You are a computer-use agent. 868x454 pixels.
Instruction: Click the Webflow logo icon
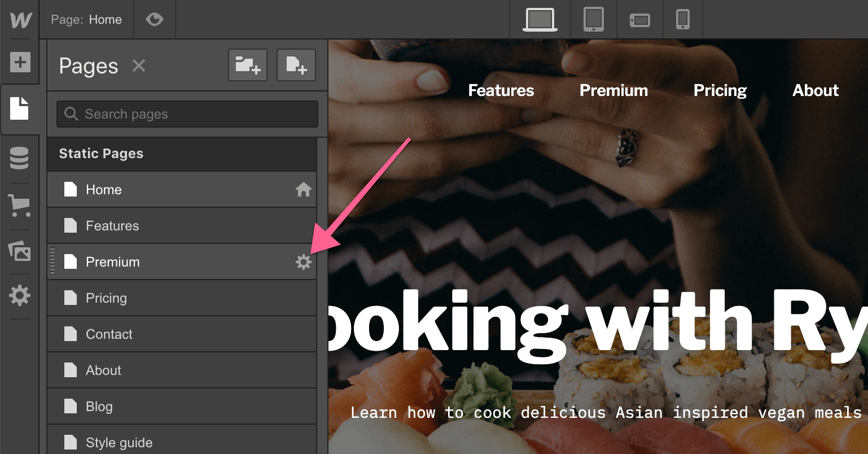click(x=20, y=20)
